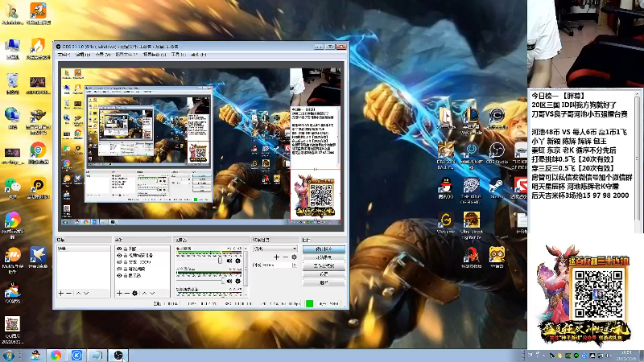Select the Ultra Street Fighter IV shortcut
This screenshot has width=644, height=362.
pos(472,226)
